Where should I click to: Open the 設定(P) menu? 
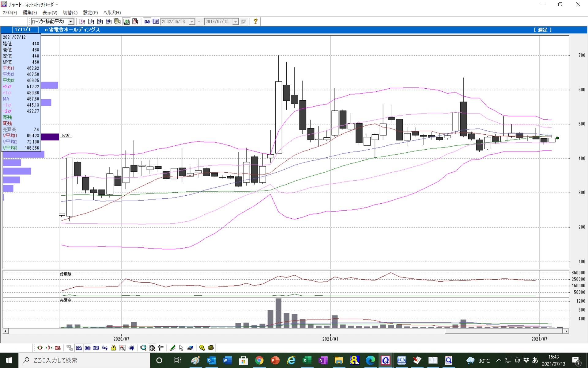(x=90, y=13)
